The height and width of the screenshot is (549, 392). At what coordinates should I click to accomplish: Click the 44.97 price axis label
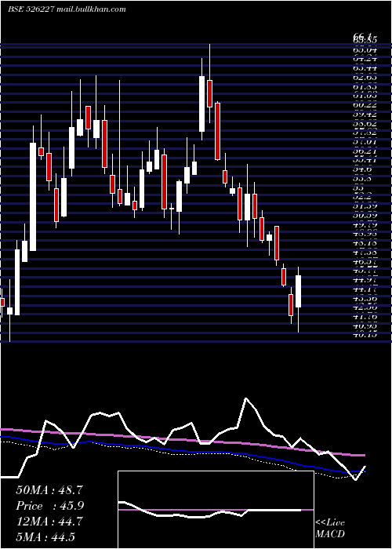coord(365,279)
